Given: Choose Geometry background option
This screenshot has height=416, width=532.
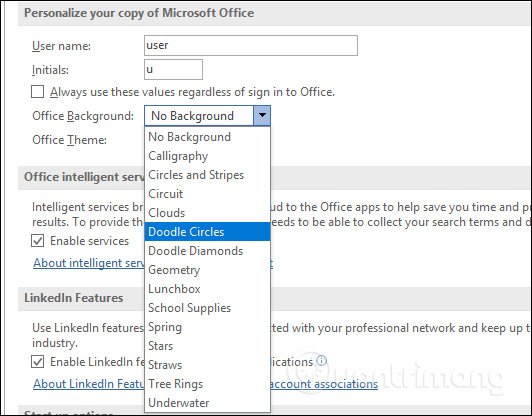Looking at the screenshot, I should coord(207,270).
